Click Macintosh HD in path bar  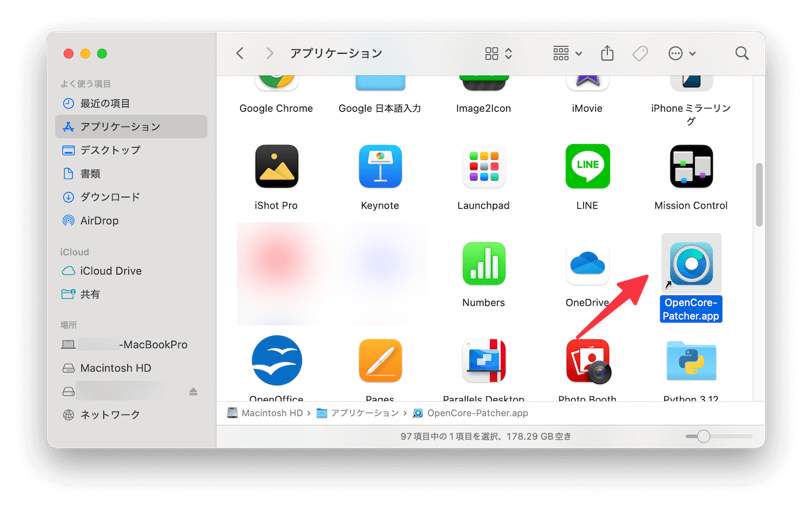coord(265,413)
